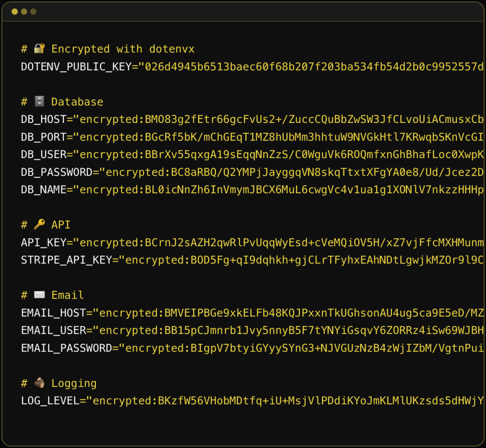Image resolution: width=486 pixels, height=448 pixels.
Task: Click the lock emoji beside Encrypted with dotenvx
Action: (39, 49)
